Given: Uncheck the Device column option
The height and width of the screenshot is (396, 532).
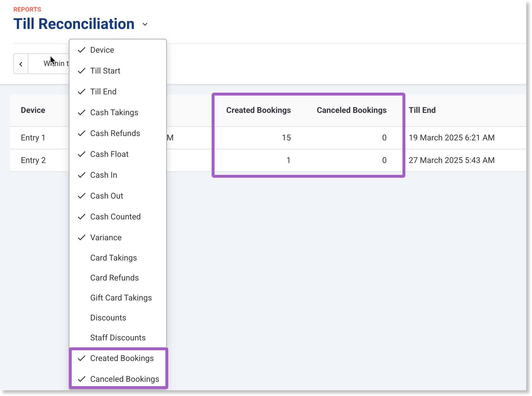Looking at the screenshot, I should coord(102,50).
